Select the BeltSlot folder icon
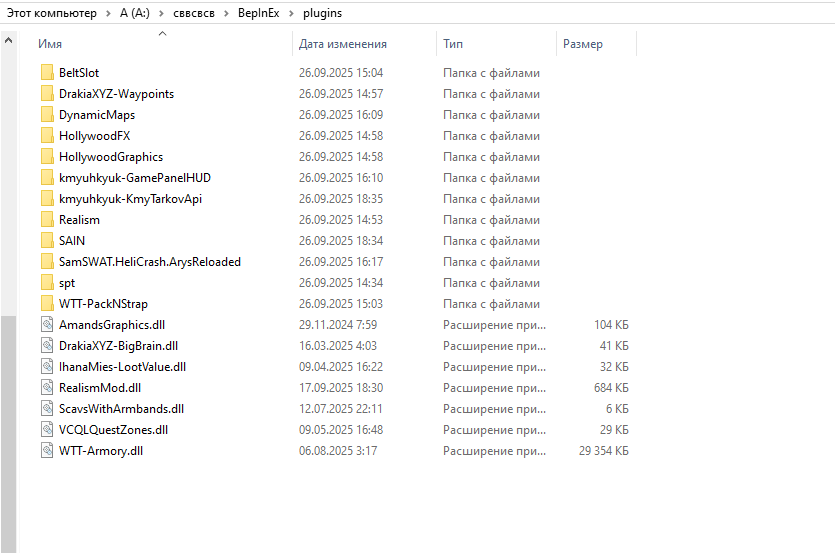This screenshot has height=553, width=835. 47,72
